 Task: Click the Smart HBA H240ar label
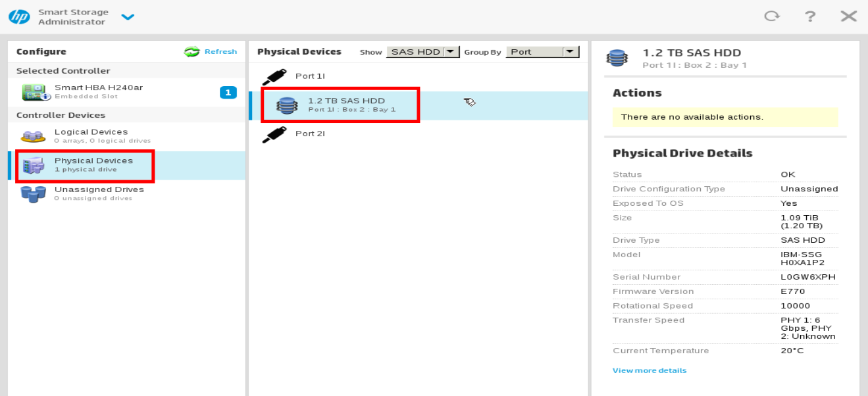coord(99,87)
